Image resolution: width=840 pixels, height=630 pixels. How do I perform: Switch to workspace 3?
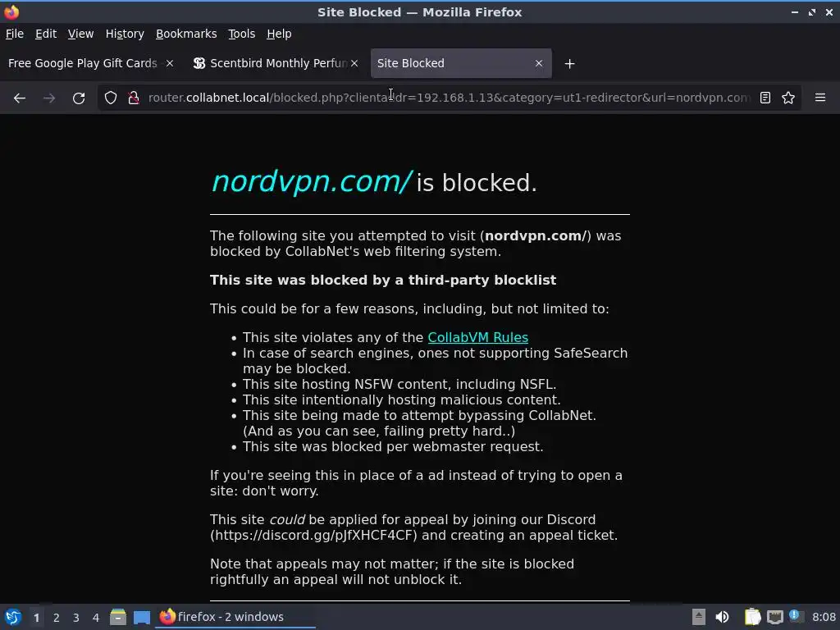coord(76,618)
